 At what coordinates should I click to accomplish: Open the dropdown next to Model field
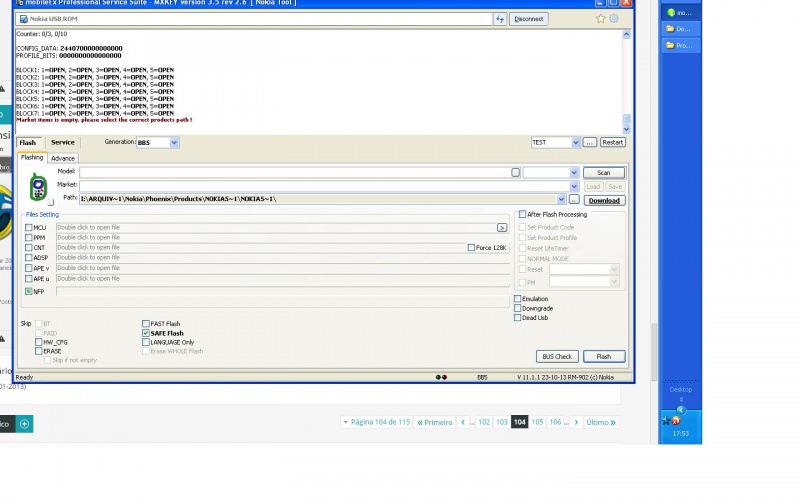tap(574, 173)
